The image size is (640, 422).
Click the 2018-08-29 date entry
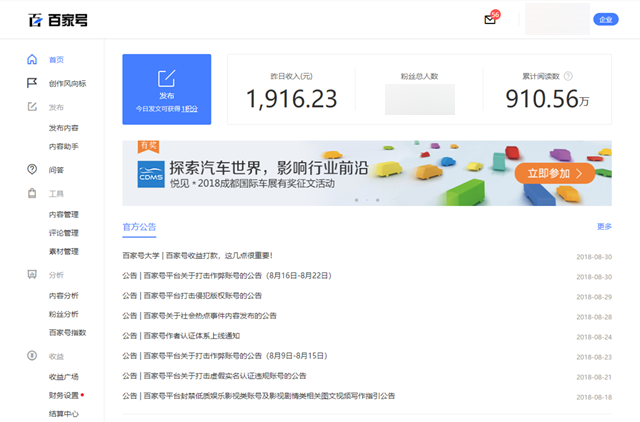click(594, 297)
